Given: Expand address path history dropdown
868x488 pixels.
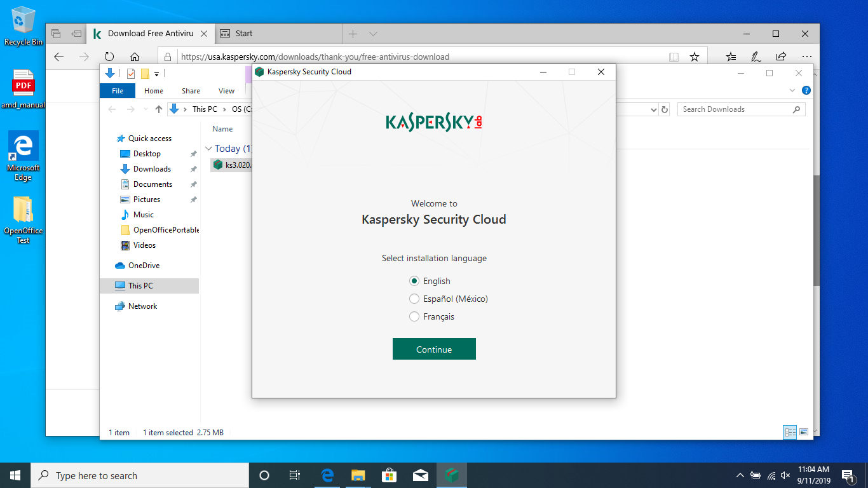Looking at the screenshot, I should (654, 109).
